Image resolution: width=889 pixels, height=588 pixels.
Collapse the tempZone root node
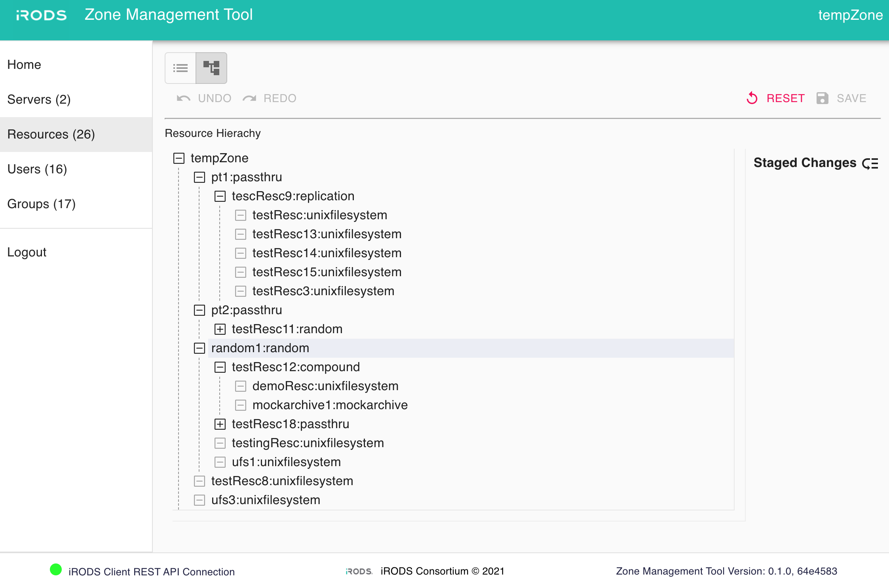[179, 158]
